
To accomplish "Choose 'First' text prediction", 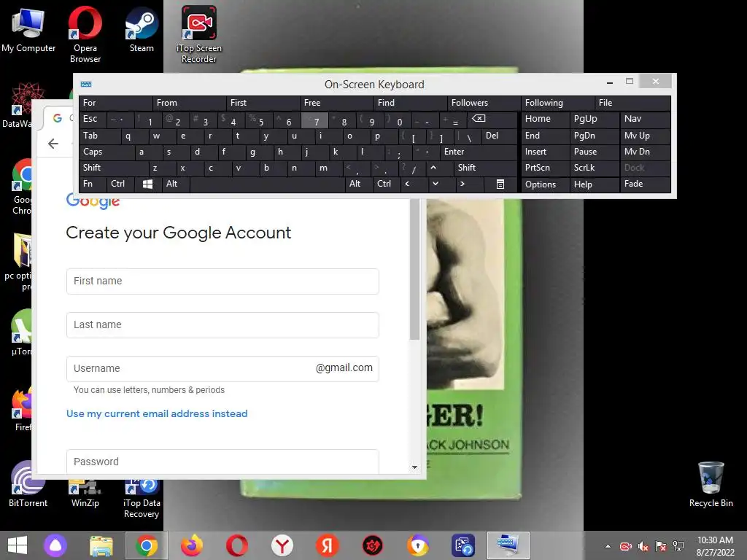I will [x=263, y=104].
